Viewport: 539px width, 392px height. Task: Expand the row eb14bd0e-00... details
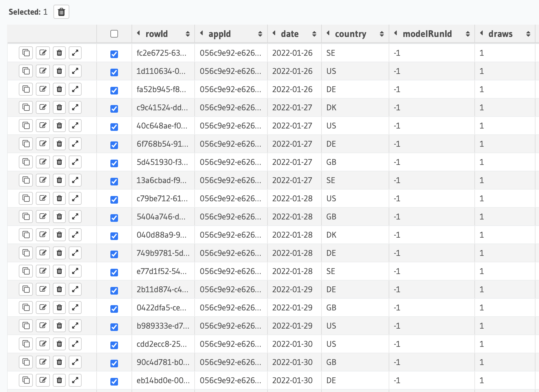(x=75, y=380)
